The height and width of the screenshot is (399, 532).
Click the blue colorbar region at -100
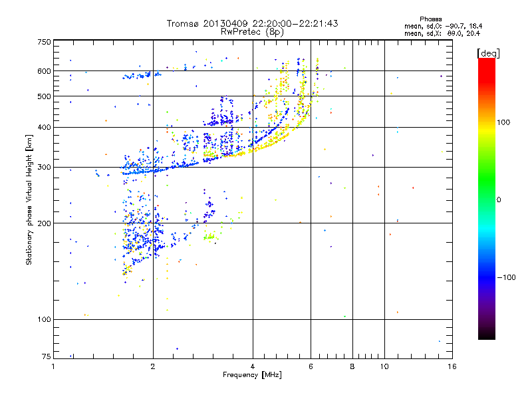click(x=487, y=277)
